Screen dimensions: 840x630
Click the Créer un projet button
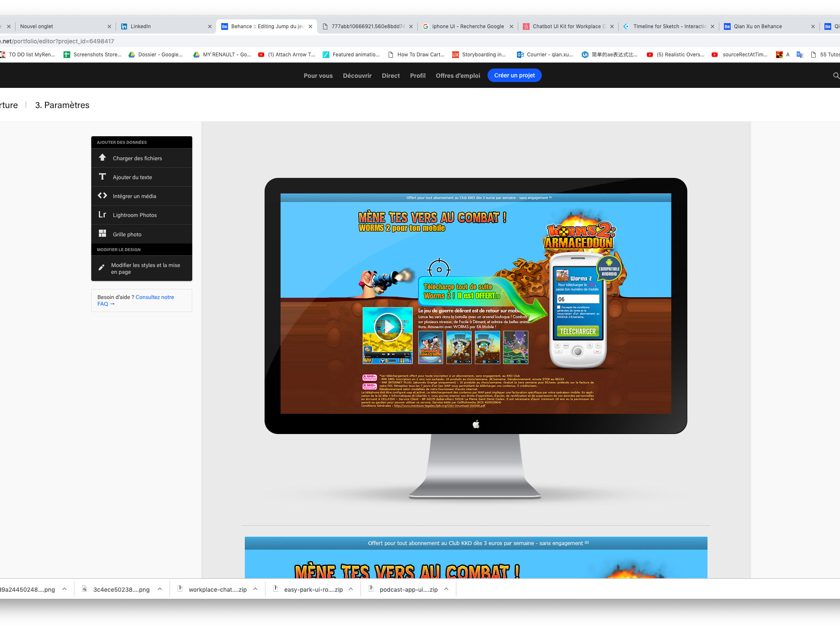pyautogui.click(x=514, y=76)
